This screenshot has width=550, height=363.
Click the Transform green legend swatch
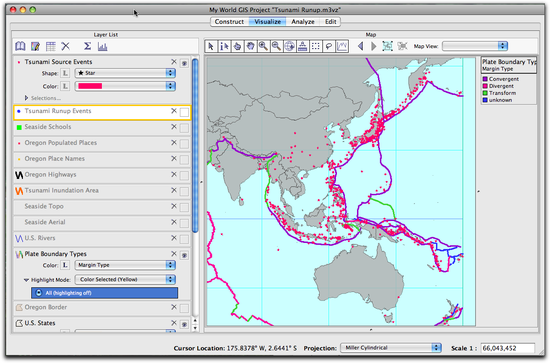coord(485,93)
